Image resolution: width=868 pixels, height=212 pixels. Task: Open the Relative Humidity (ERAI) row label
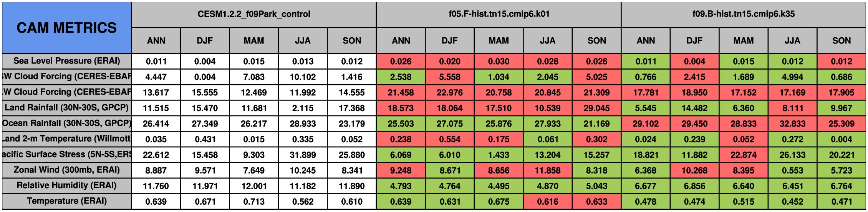67,186
